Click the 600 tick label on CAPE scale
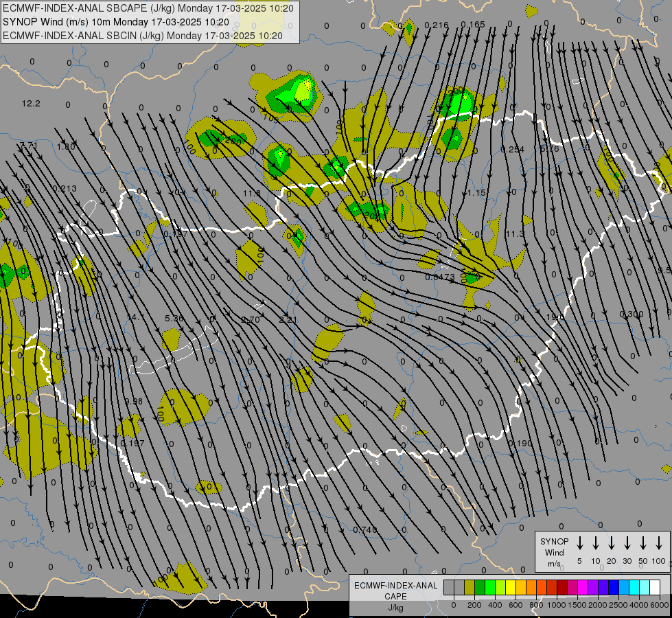Image resolution: width=672 pixels, height=618 pixels. (515, 605)
